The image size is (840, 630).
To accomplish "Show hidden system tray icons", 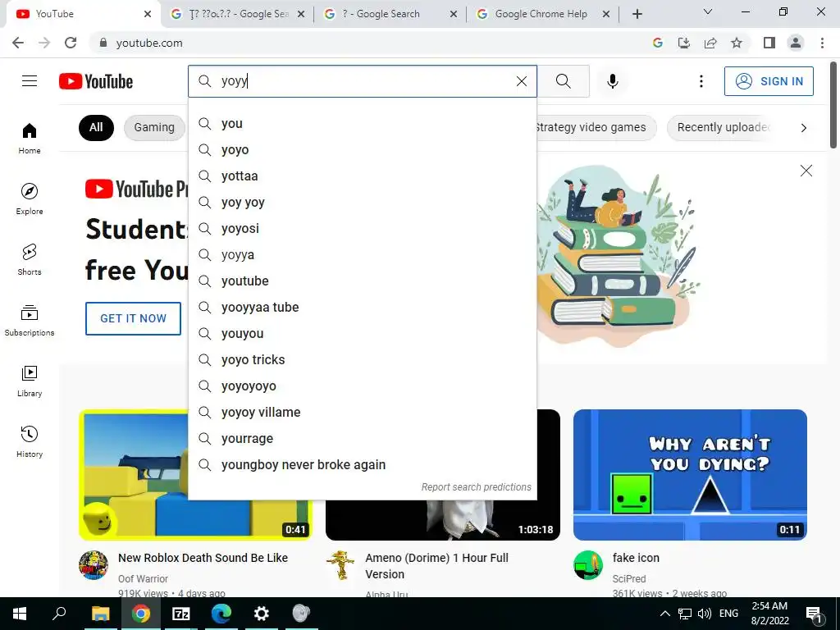I will (x=664, y=614).
